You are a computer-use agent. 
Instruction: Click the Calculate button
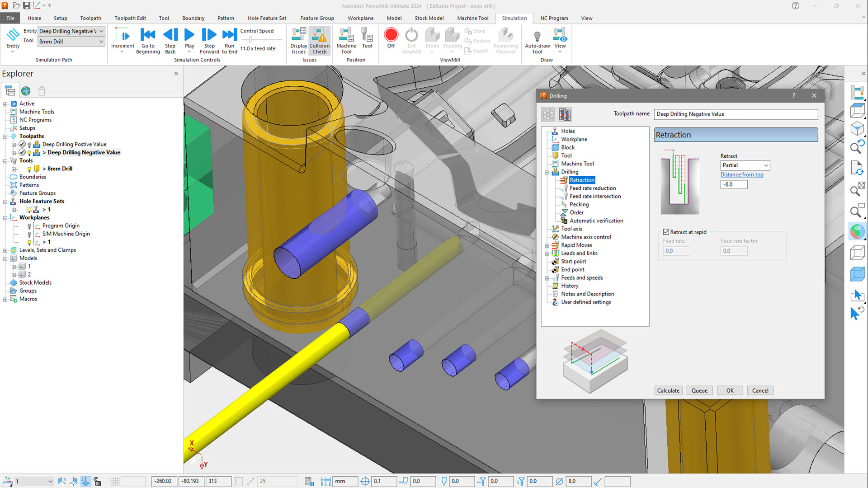(668, 390)
